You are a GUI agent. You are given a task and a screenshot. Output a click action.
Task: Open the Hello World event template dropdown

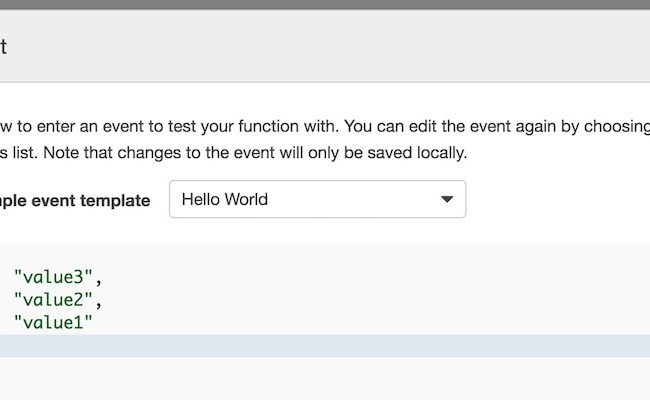pyautogui.click(x=317, y=199)
